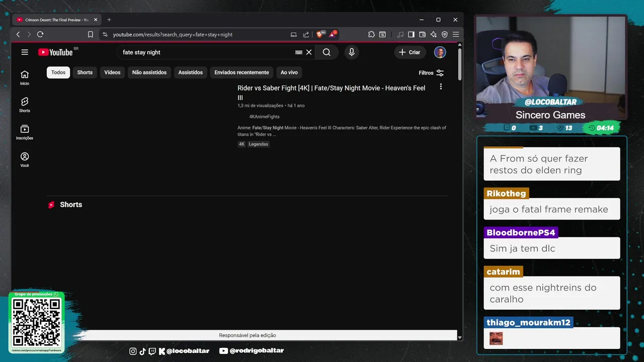This screenshot has width=644, height=362.
Task: Open Início in the sidebar
Action: point(25,78)
